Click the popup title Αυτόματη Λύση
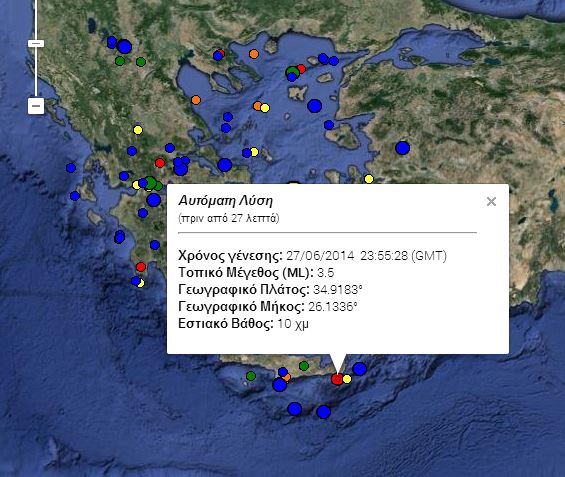Screen dimensions: 565x477 click(x=226, y=201)
